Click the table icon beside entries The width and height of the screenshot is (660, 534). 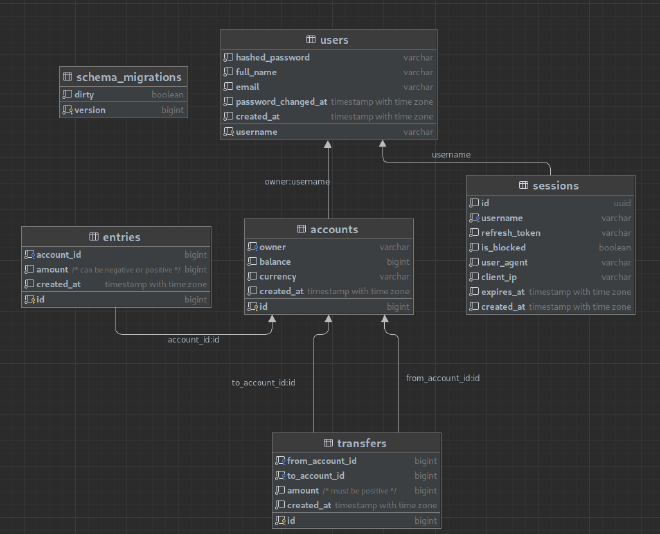pyautogui.click(x=94, y=236)
